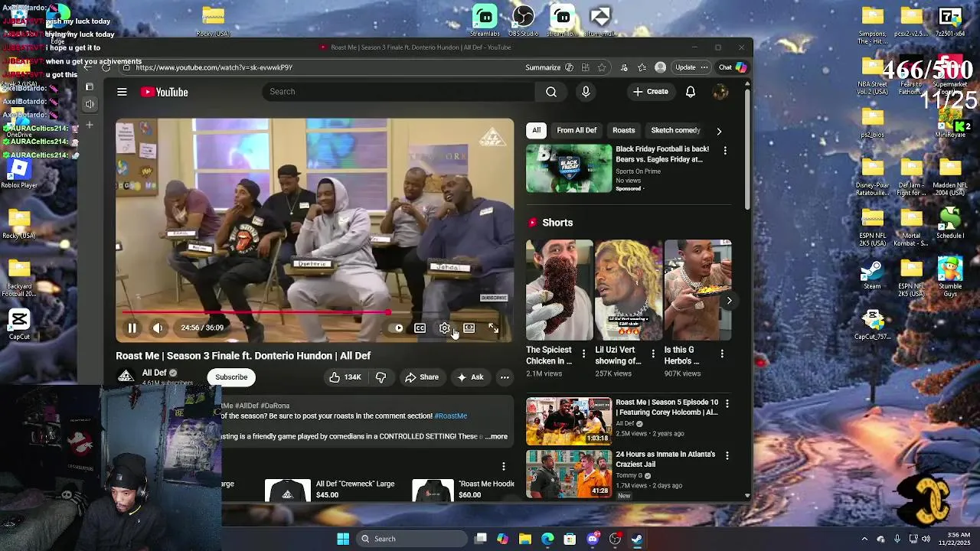Reload the page in Edge
The height and width of the screenshot is (551, 980).
point(106,67)
